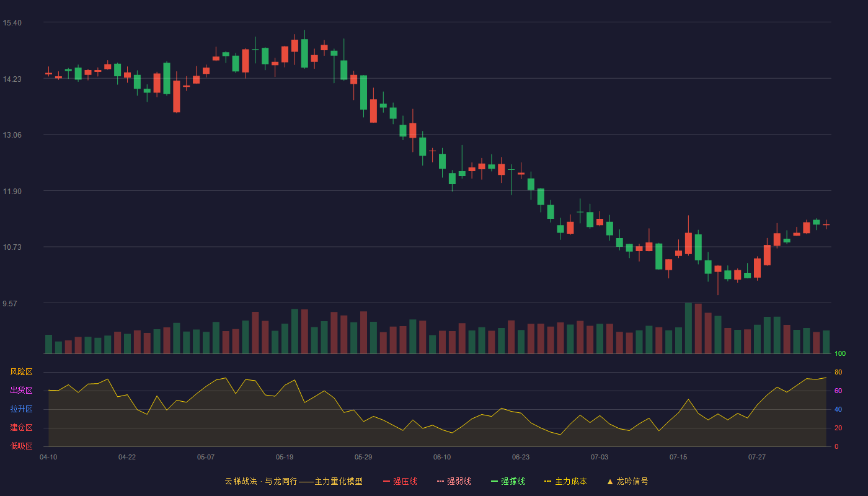Viewport: 868px width, 496px height.
Task: Click the 04-10 date label
Action: pyautogui.click(x=48, y=457)
